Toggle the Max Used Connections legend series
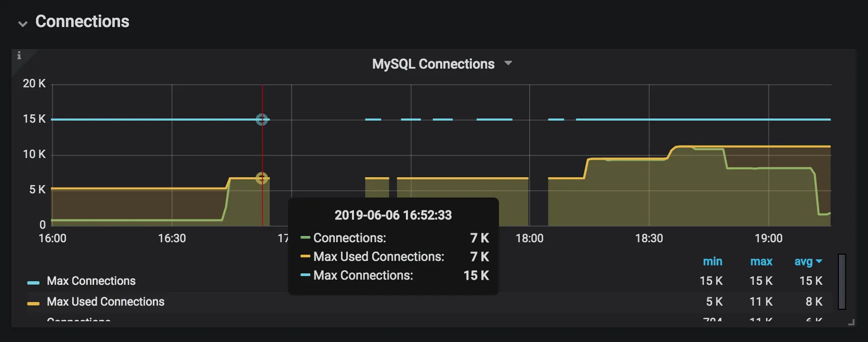 [106, 301]
